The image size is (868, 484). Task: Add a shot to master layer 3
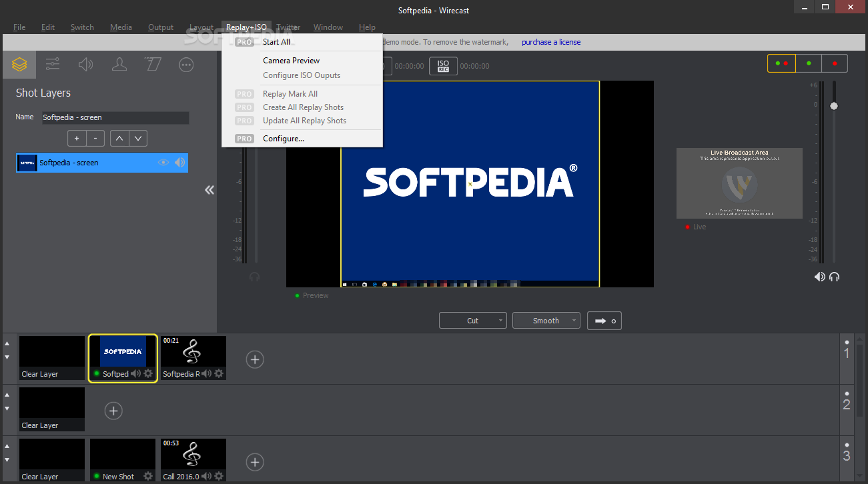(255, 461)
